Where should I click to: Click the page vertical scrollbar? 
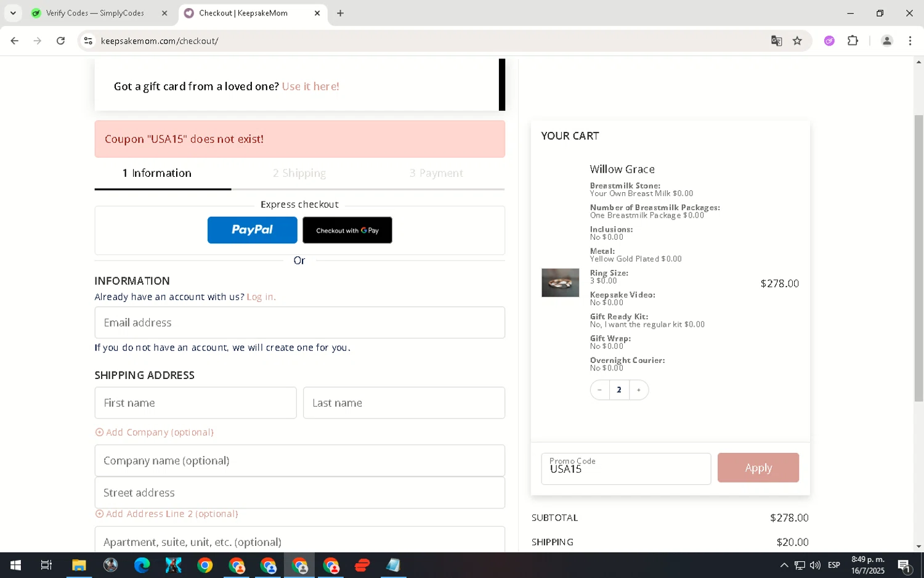pos(918,258)
